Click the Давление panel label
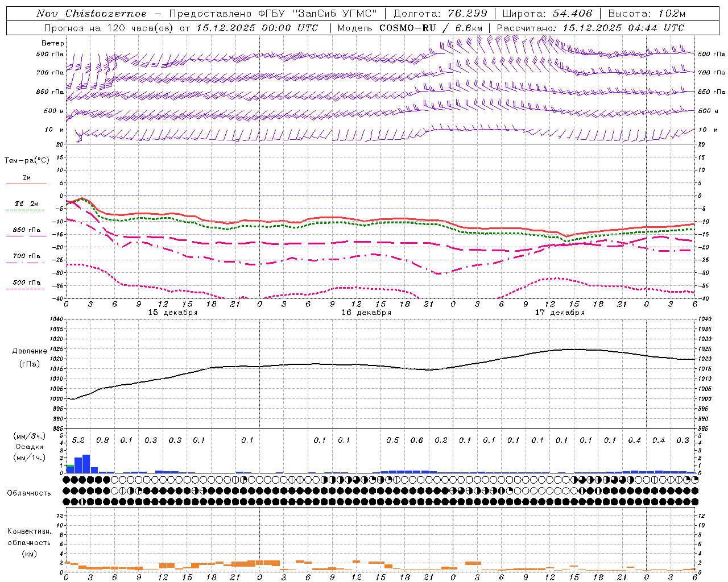Screen dimensions: 728x582 pos(30,351)
